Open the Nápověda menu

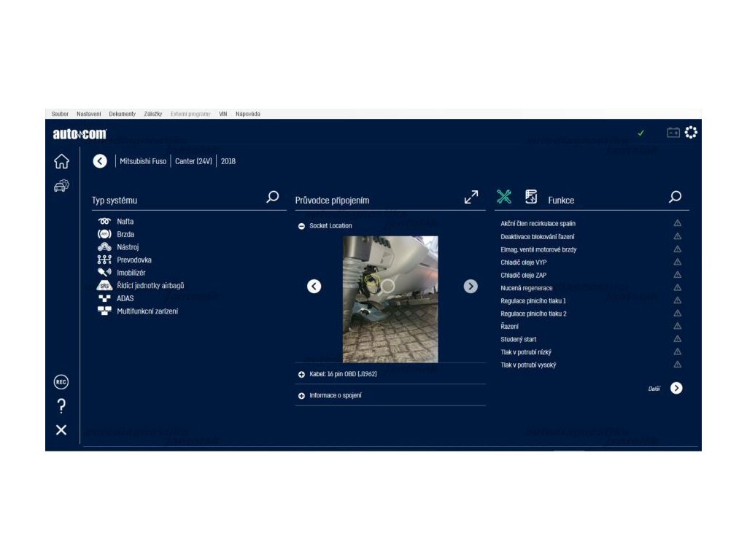pos(248,114)
